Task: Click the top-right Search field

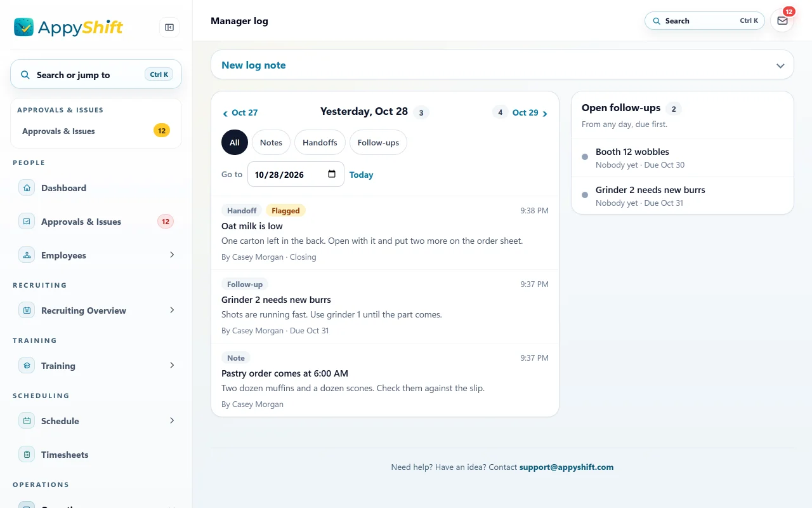Action: click(x=705, y=21)
